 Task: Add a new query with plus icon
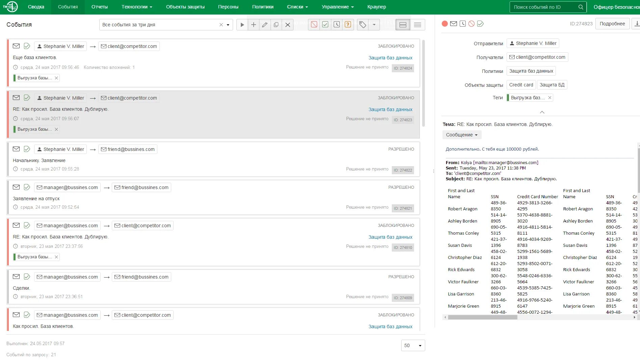(254, 25)
